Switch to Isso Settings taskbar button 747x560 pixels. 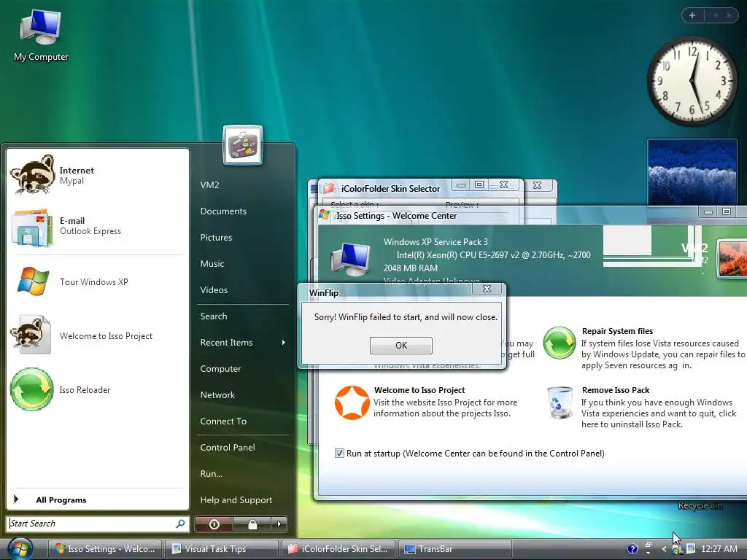click(x=105, y=549)
